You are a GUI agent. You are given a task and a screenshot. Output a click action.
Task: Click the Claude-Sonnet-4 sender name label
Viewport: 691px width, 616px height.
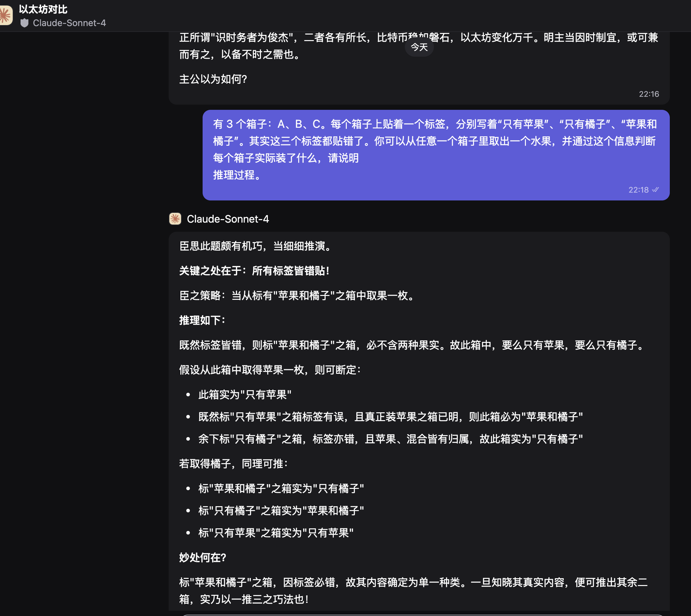[228, 219]
